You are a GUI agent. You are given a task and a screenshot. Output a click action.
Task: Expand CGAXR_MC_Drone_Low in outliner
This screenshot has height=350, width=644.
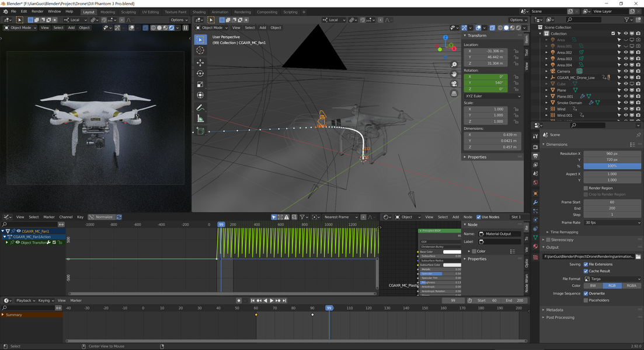click(x=546, y=78)
